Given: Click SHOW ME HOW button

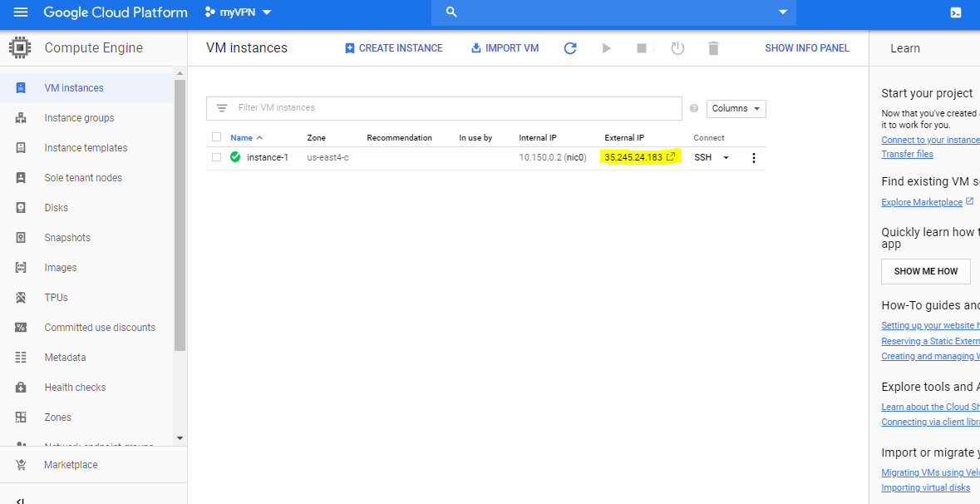Looking at the screenshot, I should pyautogui.click(x=926, y=271).
